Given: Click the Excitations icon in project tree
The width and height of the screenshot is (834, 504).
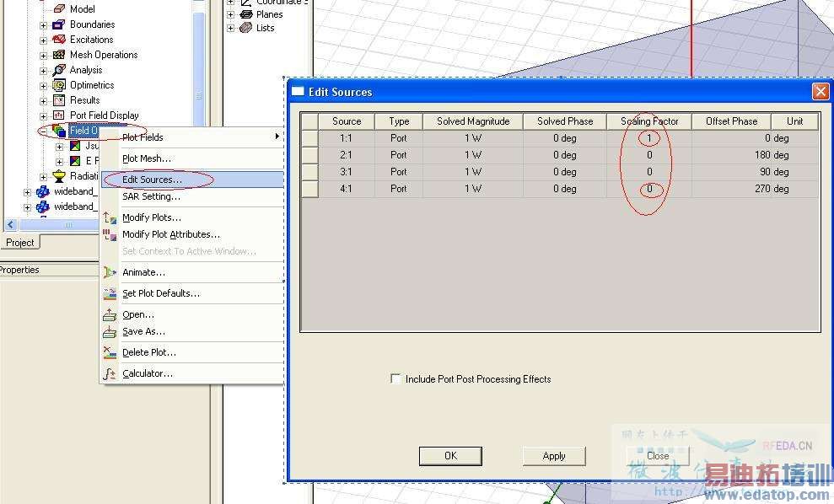Looking at the screenshot, I should [59, 40].
